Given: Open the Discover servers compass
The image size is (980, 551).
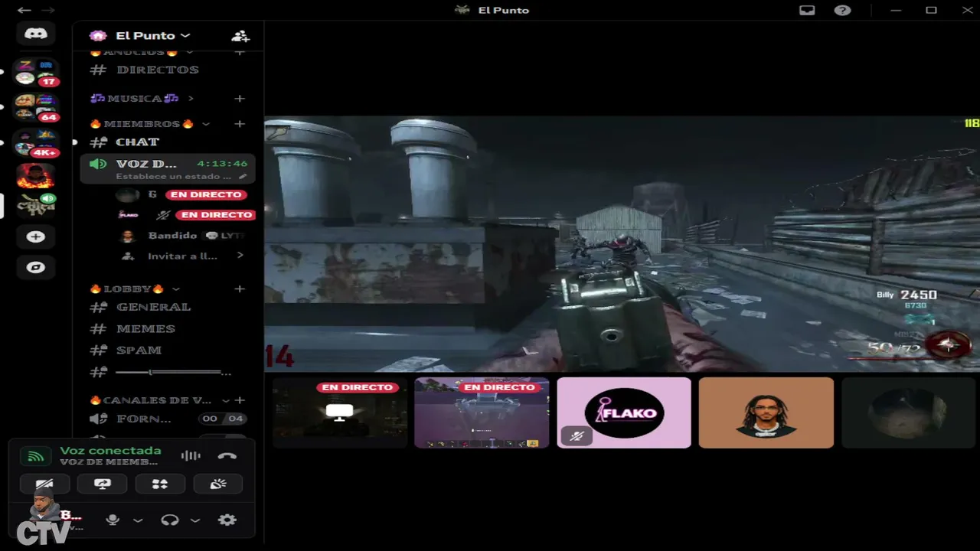Looking at the screenshot, I should click(x=35, y=267).
